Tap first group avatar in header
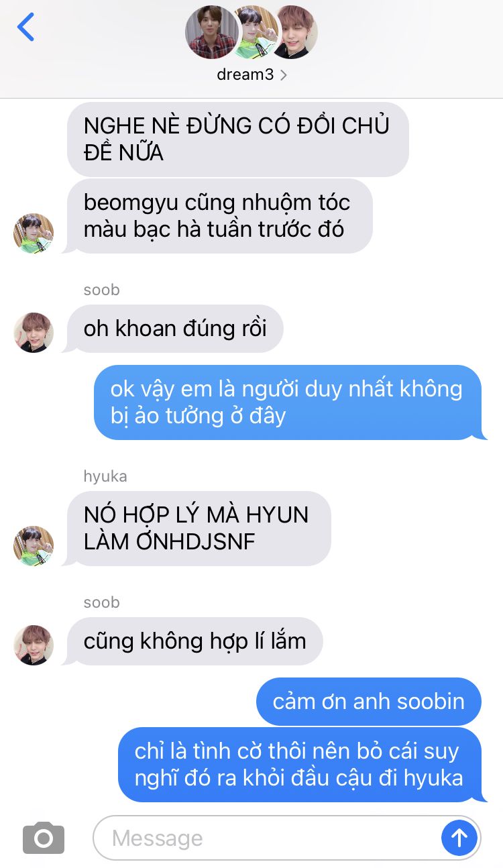This screenshot has width=503, height=868. coord(212,32)
